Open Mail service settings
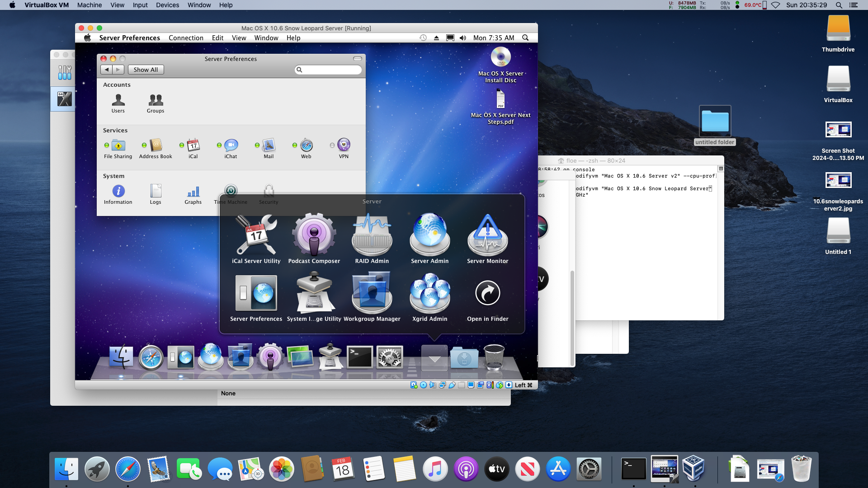 (x=269, y=149)
